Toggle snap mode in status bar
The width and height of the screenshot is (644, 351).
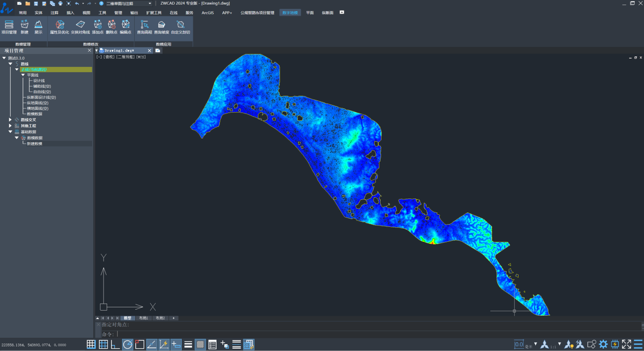click(91, 344)
